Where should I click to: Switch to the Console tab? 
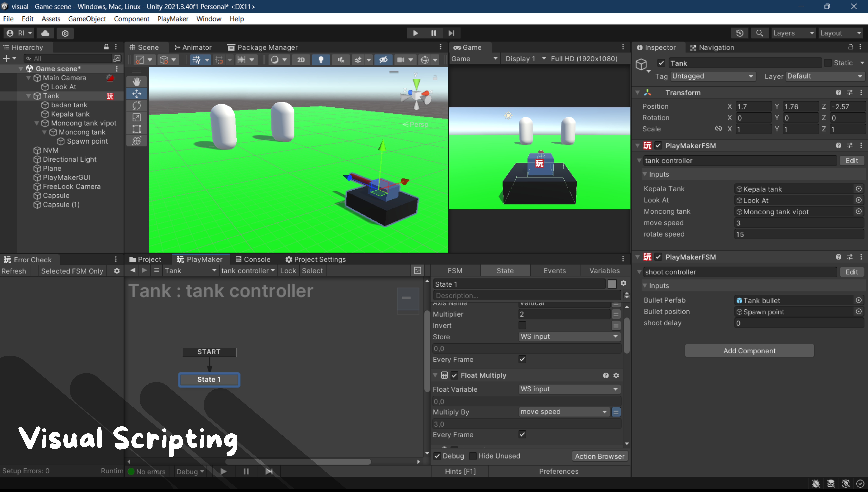[x=253, y=259]
